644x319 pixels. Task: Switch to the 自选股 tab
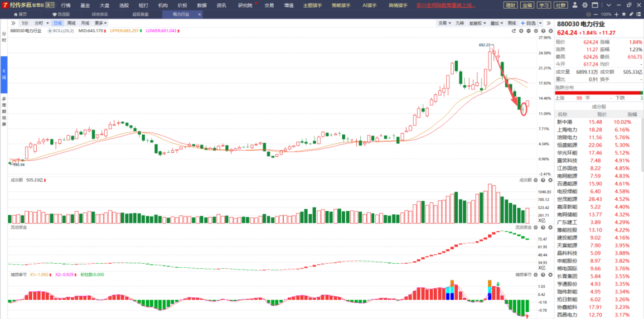tap(61, 14)
